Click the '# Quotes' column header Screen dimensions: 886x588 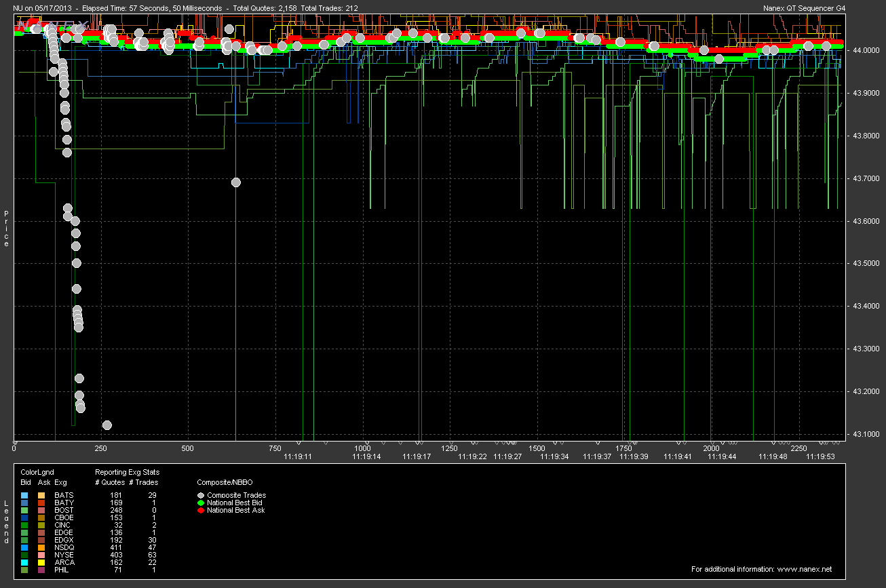(109, 482)
